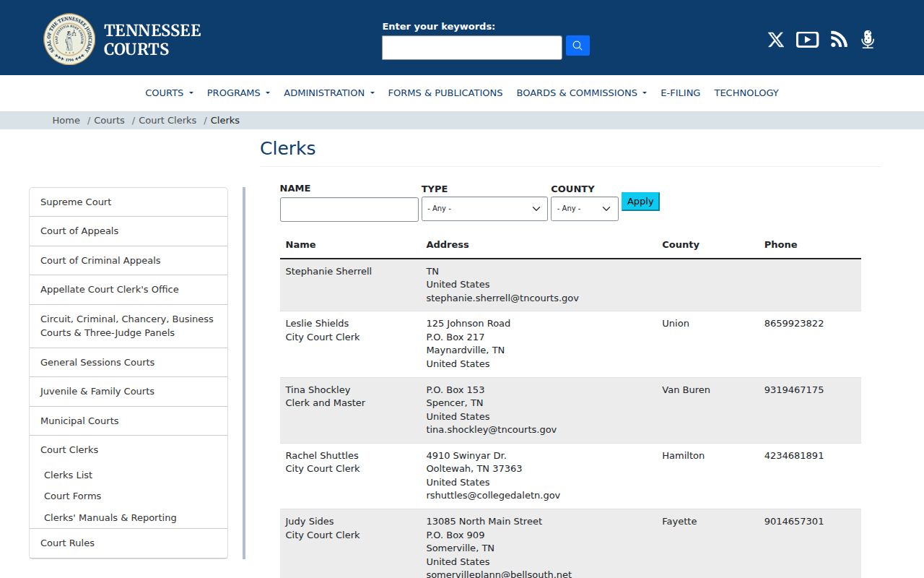Viewport: 924px width, 578px height.
Task: Click the Tennessee Judiciary seal logo
Action: click(x=69, y=39)
